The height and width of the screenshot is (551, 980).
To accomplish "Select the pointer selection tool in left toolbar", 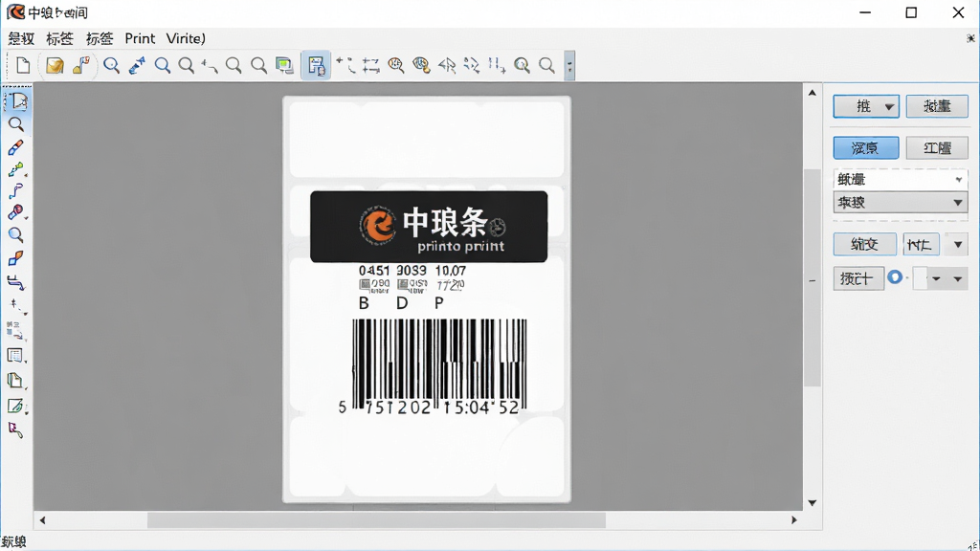I will pos(17,100).
